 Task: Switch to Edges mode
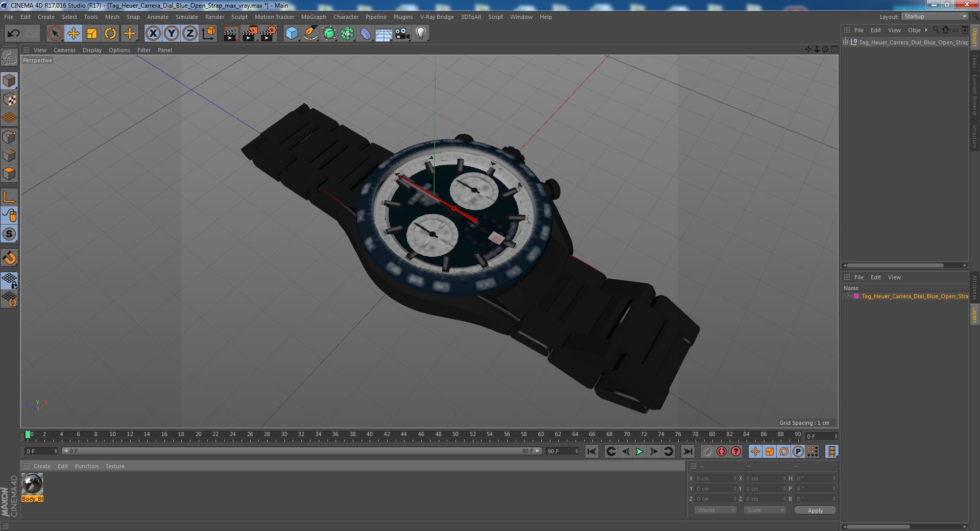pyautogui.click(x=9, y=155)
